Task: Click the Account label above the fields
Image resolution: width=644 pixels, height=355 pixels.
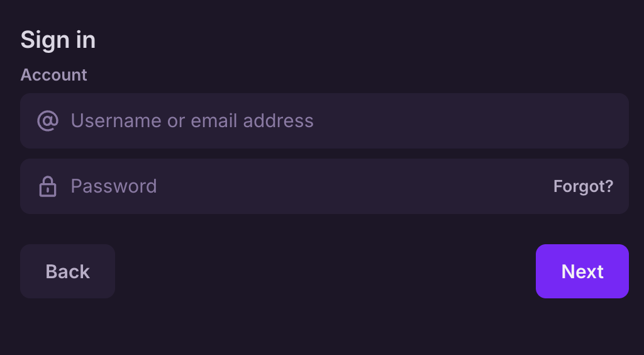Action: click(x=53, y=75)
